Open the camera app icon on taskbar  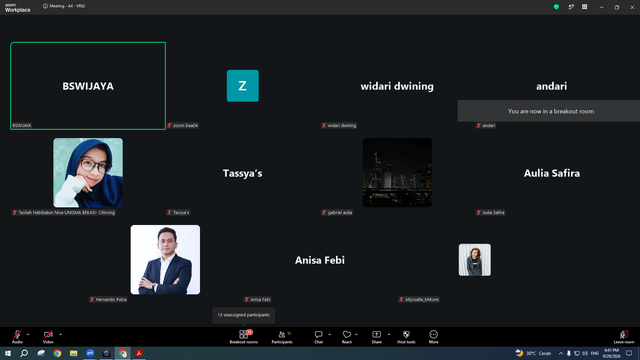coord(107,353)
